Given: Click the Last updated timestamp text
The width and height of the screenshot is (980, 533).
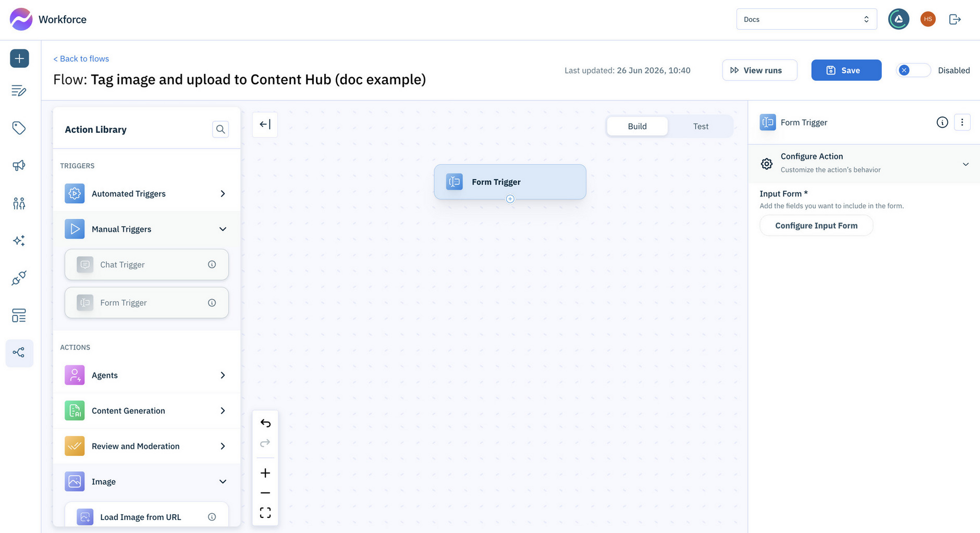Looking at the screenshot, I should click(628, 70).
